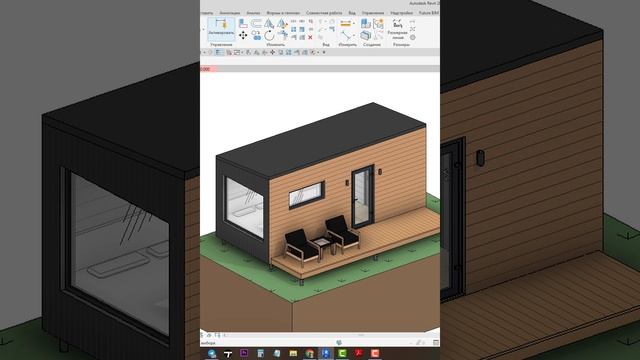The image size is (640, 360).
Task: Select the Trim/Extend tool in the Изменить panel
Action: (x=282, y=34)
